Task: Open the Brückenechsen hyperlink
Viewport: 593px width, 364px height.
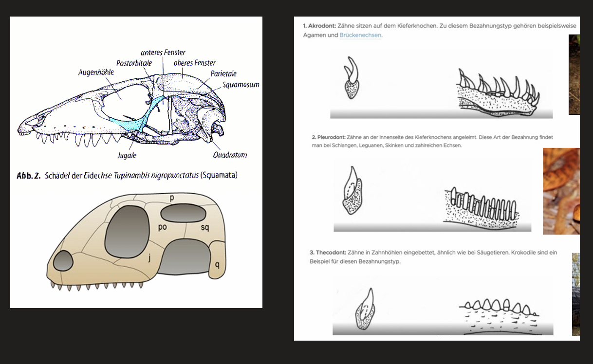Action: (x=360, y=35)
